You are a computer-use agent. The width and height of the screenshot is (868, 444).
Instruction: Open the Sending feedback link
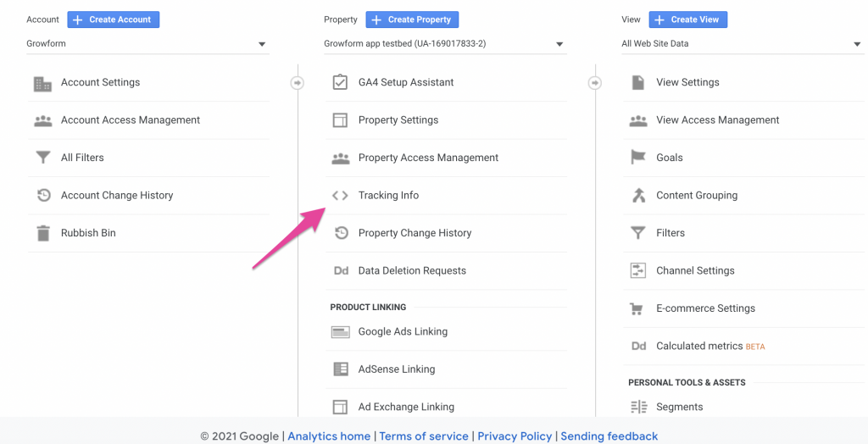tap(609, 436)
